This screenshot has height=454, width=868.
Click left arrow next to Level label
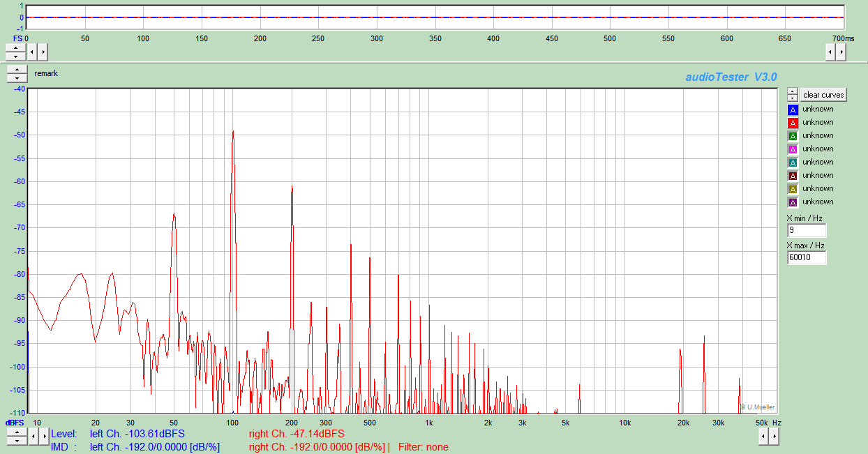(33, 437)
